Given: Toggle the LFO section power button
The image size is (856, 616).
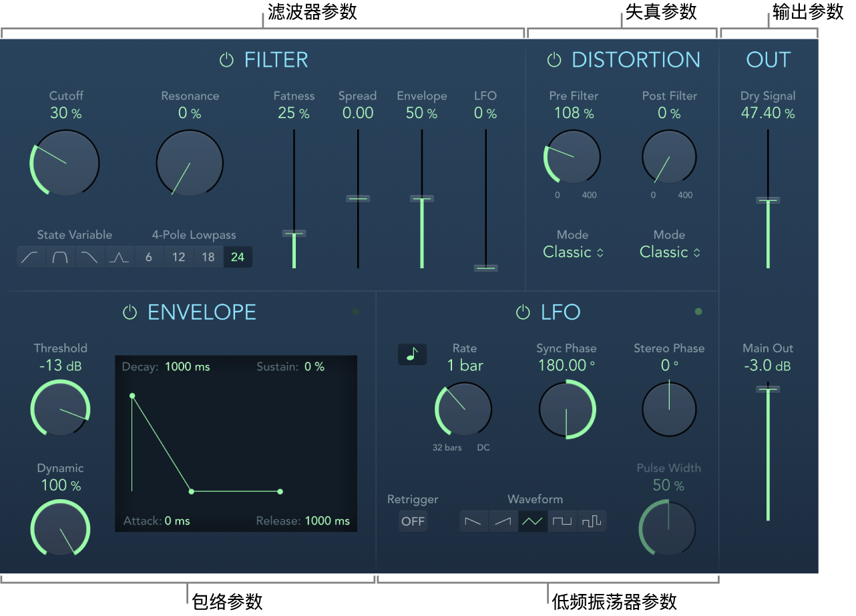Looking at the screenshot, I should [x=523, y=312].
